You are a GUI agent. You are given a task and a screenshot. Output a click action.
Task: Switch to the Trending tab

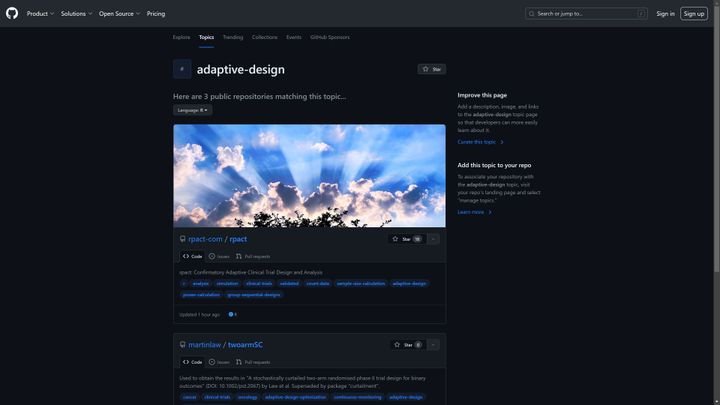pos(233,37)
